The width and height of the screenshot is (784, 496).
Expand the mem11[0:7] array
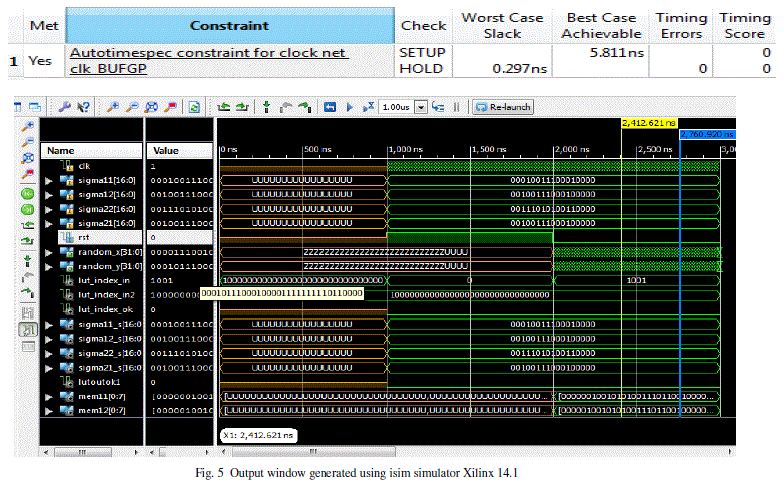(x=50, y=397)
